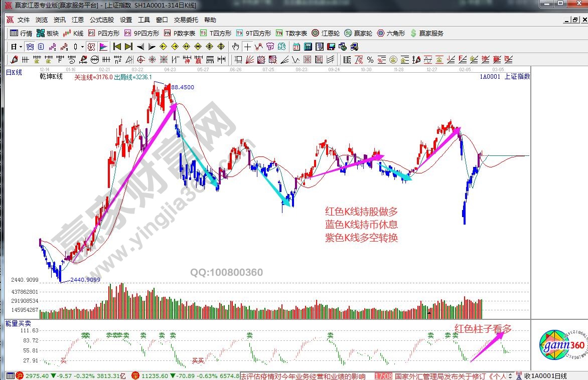Open the 公式选股 menu
Viewport: 588px width, 380px height.
102,20
